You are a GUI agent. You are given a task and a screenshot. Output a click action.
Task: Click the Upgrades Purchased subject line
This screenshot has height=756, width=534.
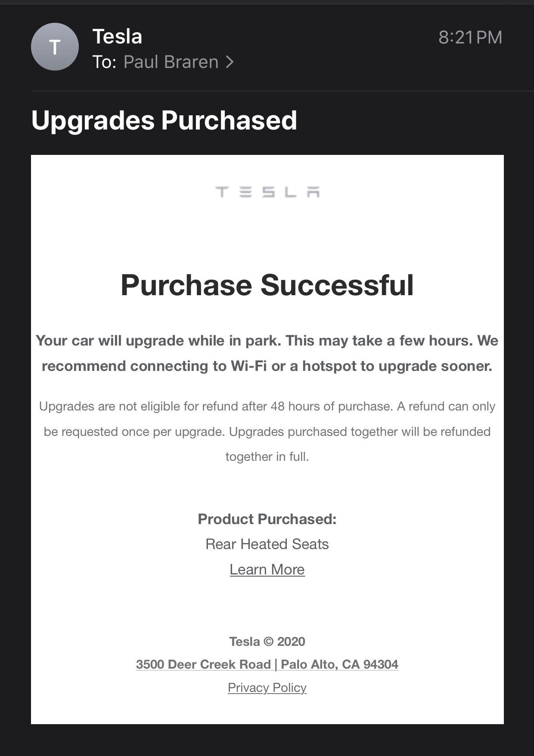[x=164, y=120]
